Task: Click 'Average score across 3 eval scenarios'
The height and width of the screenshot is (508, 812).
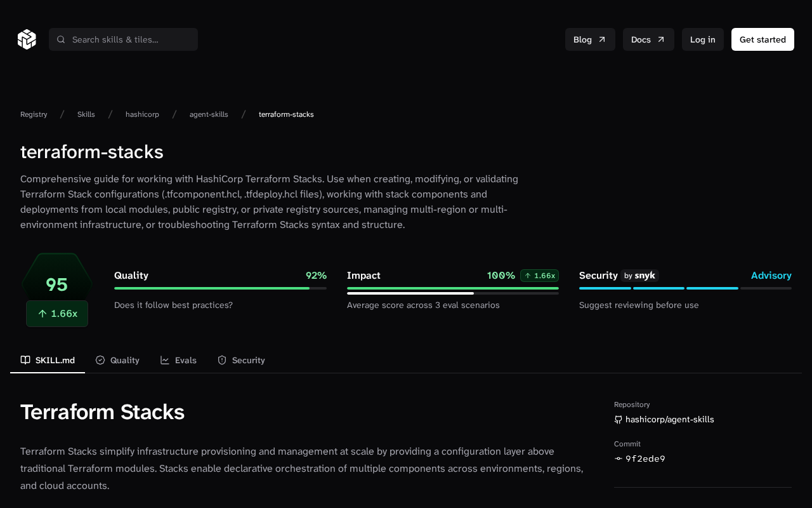Action: (x=423, y=305)
